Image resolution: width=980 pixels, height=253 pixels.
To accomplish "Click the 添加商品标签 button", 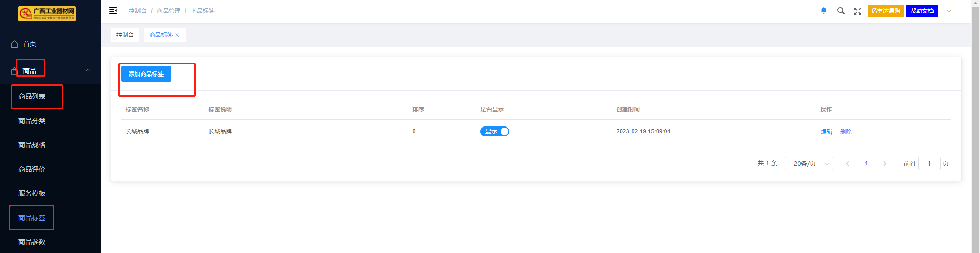I will pyautogui.click(x=146, y=74).
